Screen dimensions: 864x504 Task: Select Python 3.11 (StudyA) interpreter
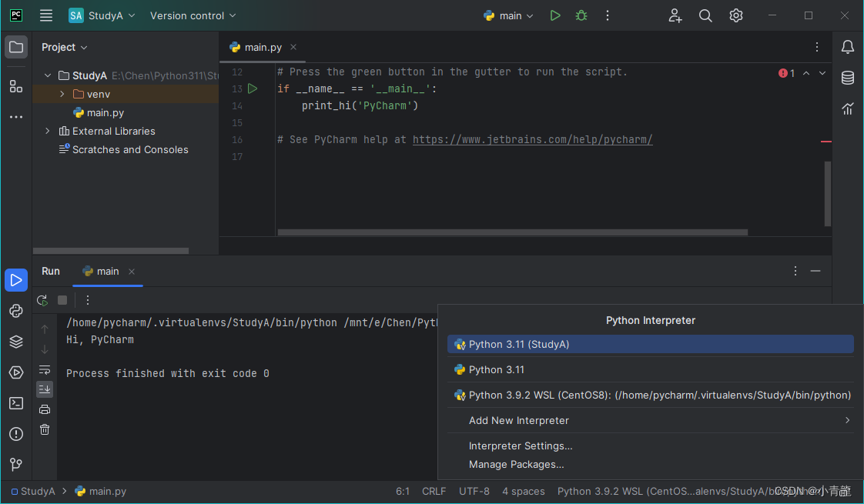pos(651,344)
